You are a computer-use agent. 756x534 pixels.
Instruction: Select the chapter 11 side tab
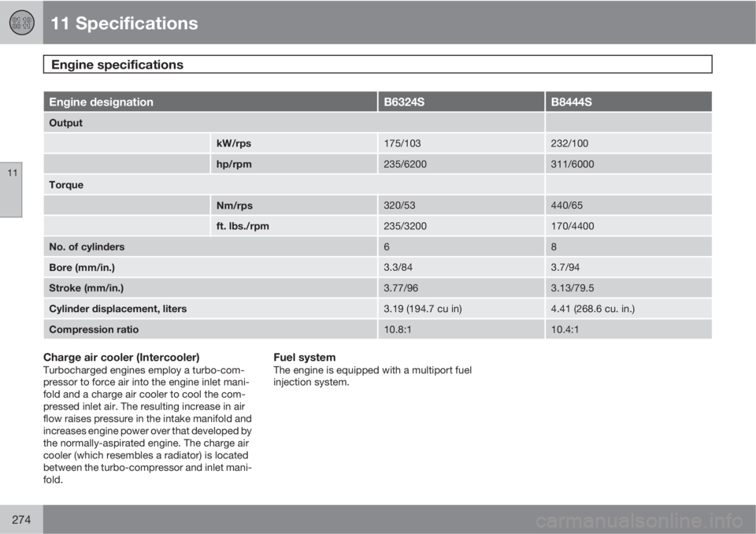11,190
